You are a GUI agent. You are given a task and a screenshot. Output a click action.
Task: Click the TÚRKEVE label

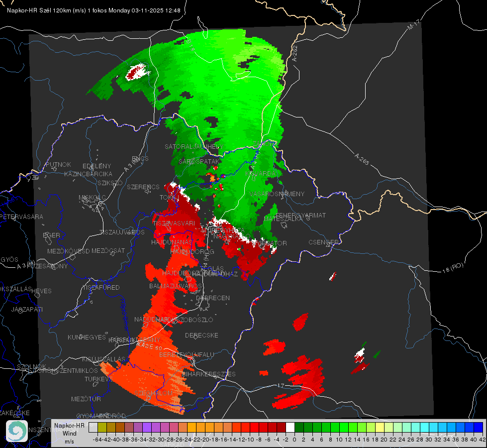[98, 379]
